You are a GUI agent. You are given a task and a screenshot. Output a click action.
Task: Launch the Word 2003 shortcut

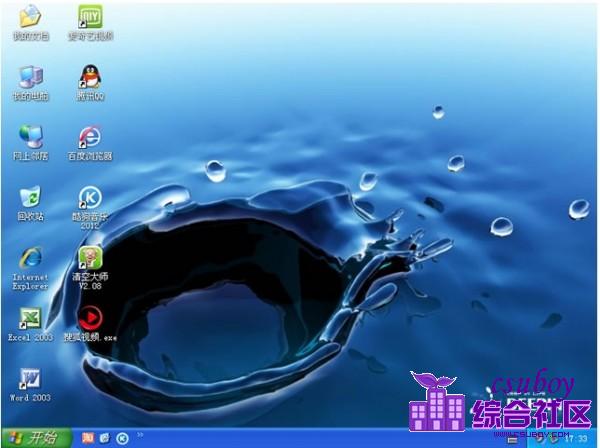31,378
